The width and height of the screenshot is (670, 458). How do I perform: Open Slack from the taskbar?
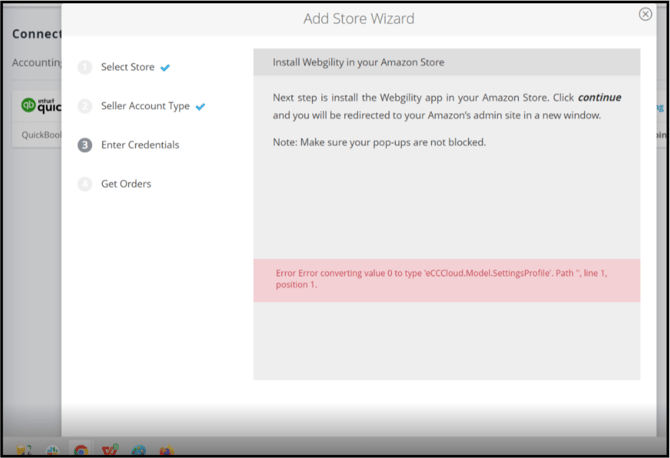51,450
